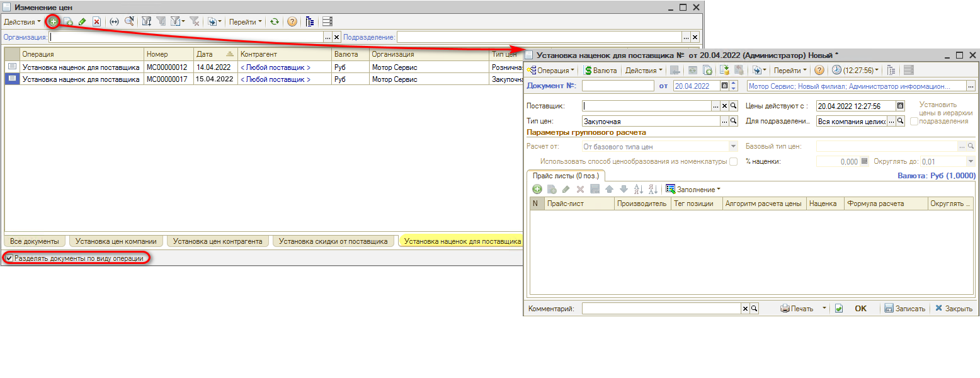980x378 pixels.
Task: Open help via the question mark icon in Изменение цен
Action: pyautogui.click(x=292, y=21)
